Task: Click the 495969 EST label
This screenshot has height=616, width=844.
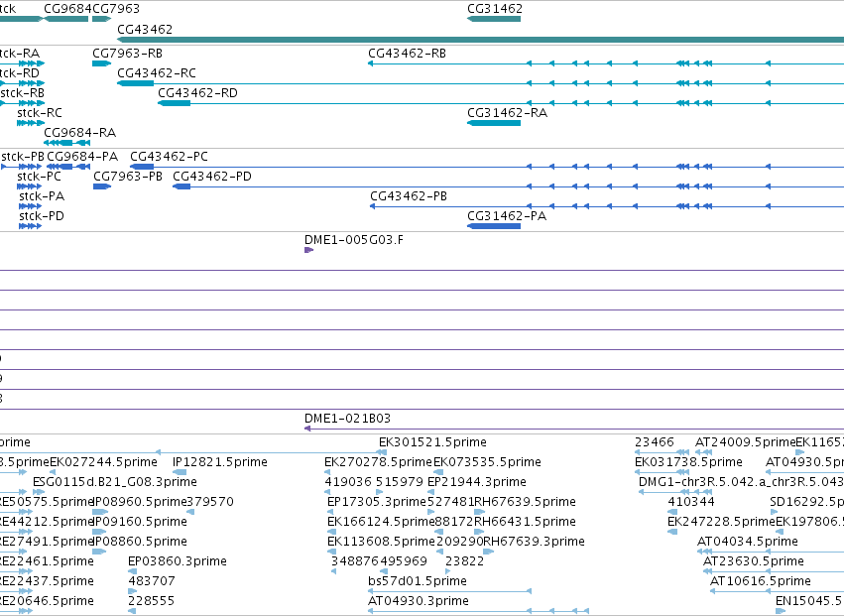Action: coord(404,562)
